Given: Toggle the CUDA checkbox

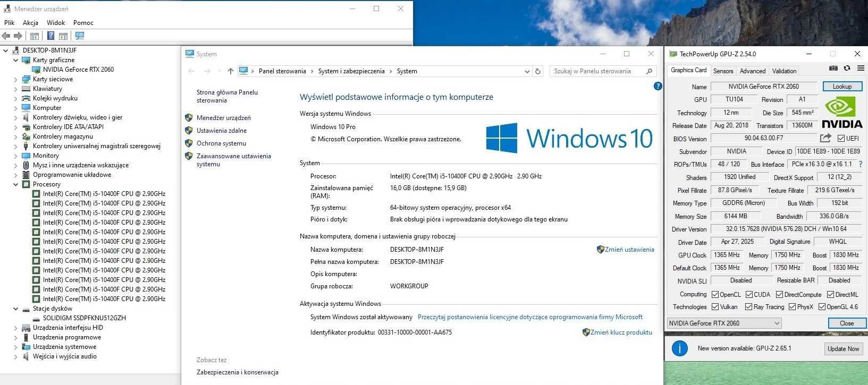Looking at the screenshot, I should 749,294.
